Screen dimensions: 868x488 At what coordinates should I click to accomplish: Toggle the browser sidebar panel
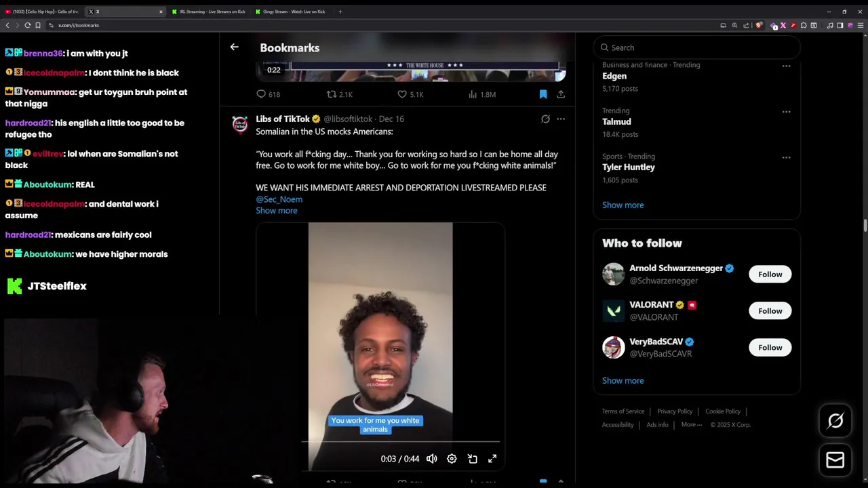click(x=840, y=25)
